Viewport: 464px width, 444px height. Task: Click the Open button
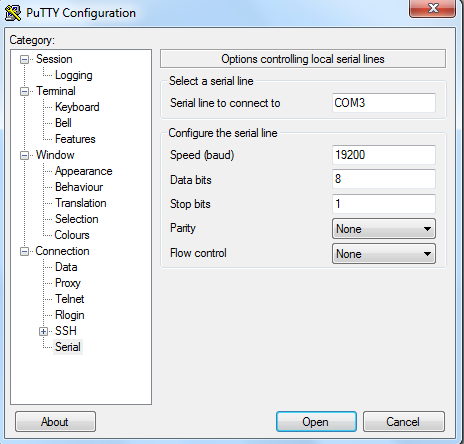tap(316, 422)
